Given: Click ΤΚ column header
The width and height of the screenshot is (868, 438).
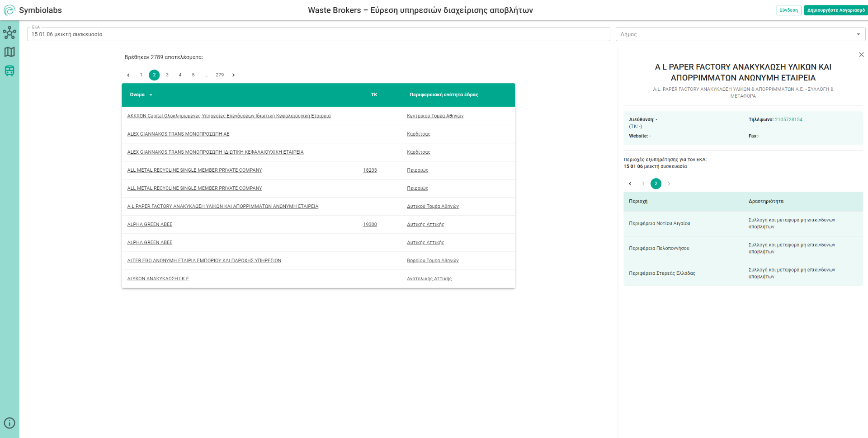Looking at the screenshot, I should click(374, 95).
